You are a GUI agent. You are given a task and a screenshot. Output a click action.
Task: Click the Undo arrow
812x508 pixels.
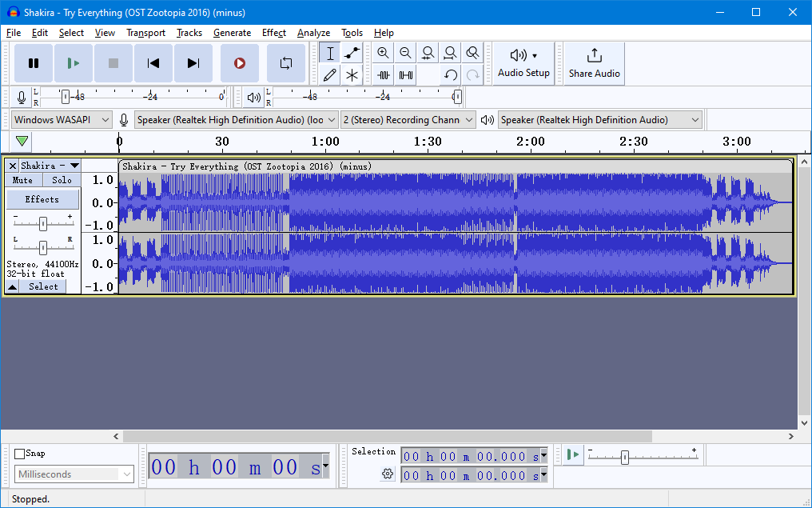point(450,75)
